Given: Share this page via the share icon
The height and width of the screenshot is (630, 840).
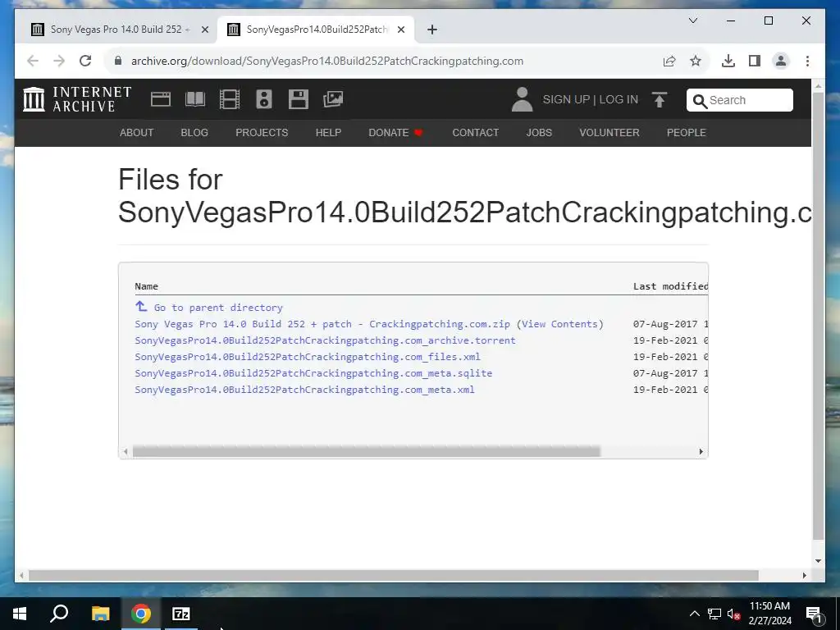Looking at the screenshot, I should coord(669,61).
